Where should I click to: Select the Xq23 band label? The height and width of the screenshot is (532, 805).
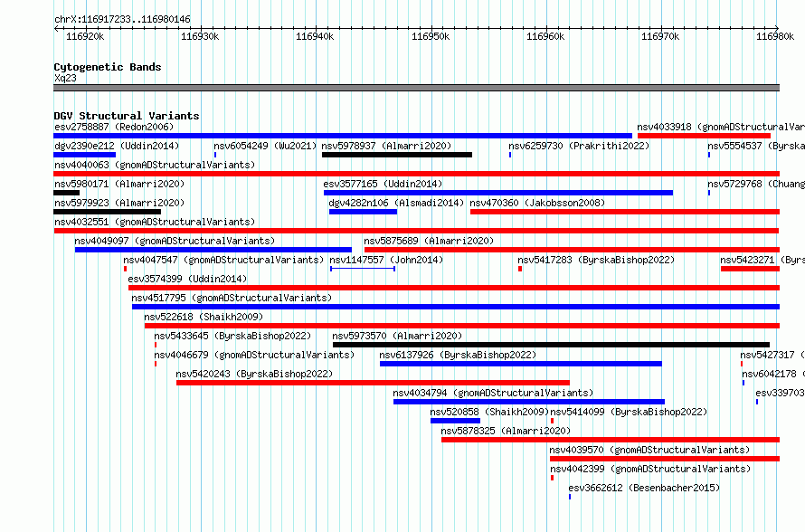[x=66, y=78]
